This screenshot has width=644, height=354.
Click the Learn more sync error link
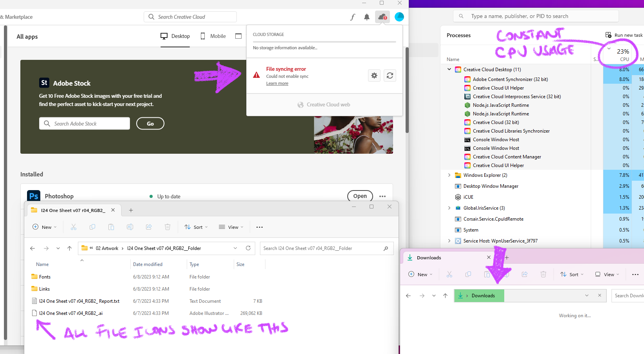[x=277, y=83]
